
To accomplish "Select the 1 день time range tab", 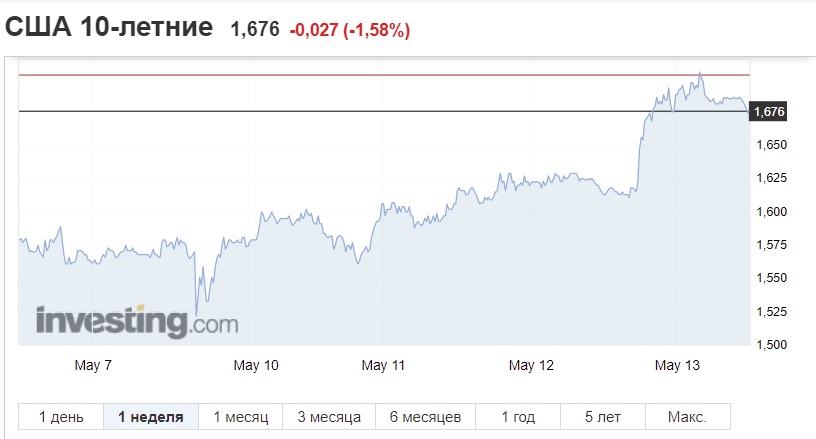I will (61, 417).
